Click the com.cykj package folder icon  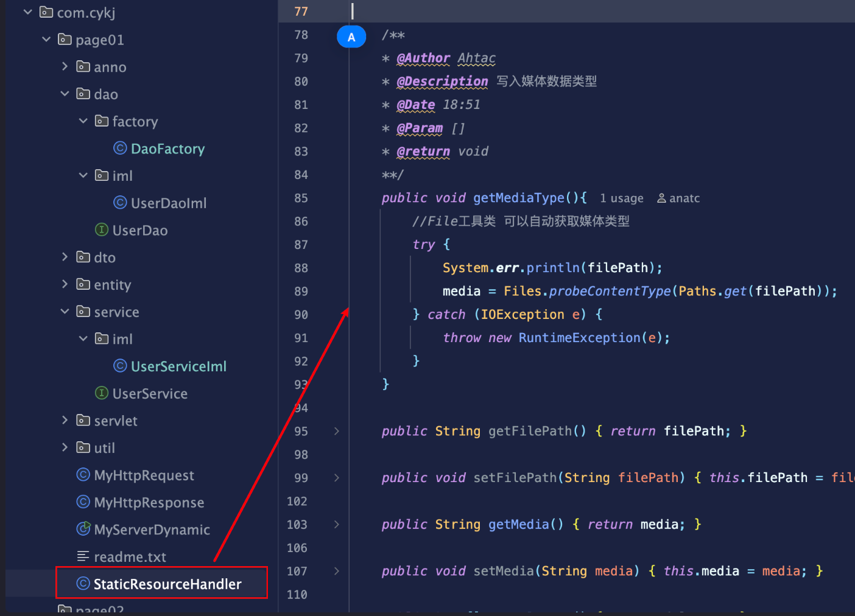(x=46, y=12)
